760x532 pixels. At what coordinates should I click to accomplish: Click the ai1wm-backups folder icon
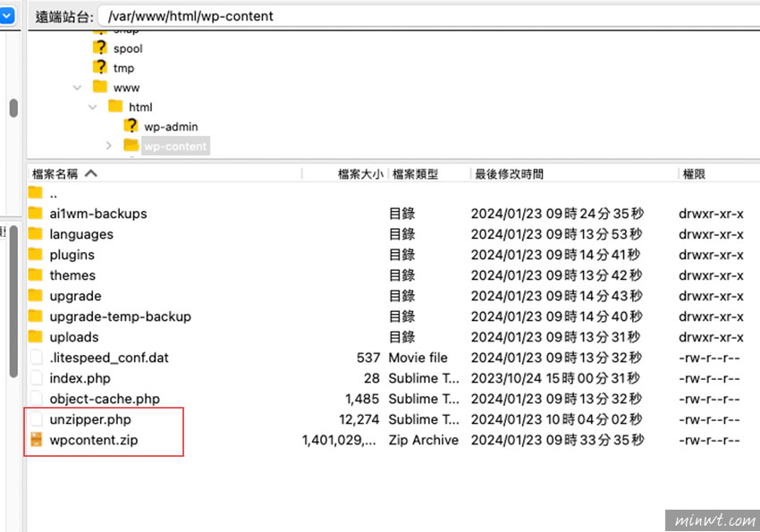[36, 214]
